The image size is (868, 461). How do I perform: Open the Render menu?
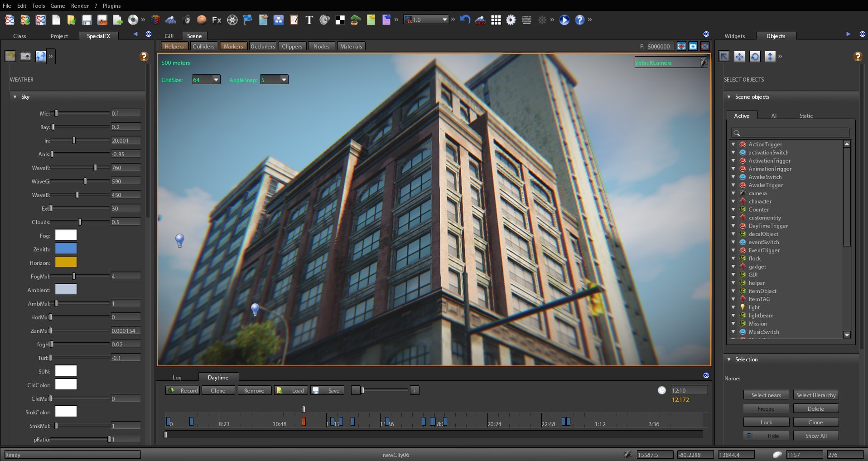80,5
